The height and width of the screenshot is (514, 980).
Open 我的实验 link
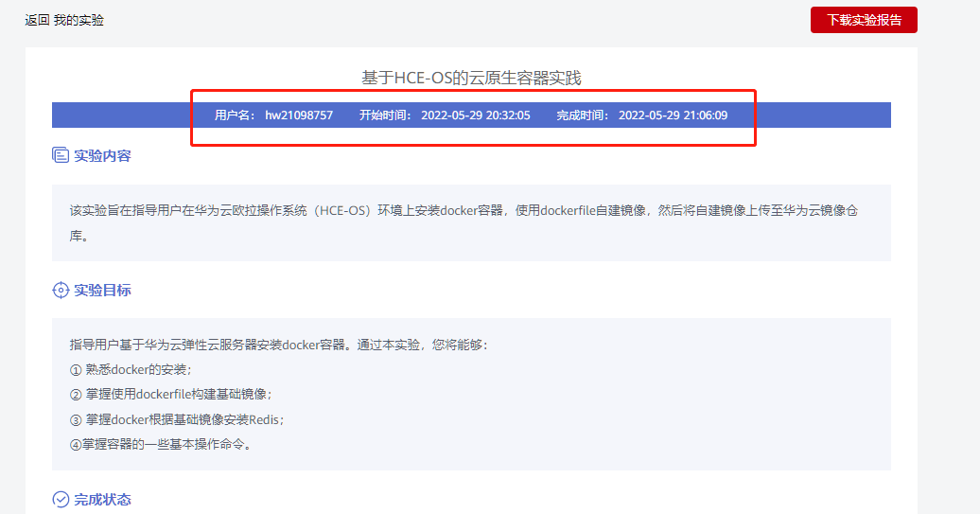click(79, 20)
